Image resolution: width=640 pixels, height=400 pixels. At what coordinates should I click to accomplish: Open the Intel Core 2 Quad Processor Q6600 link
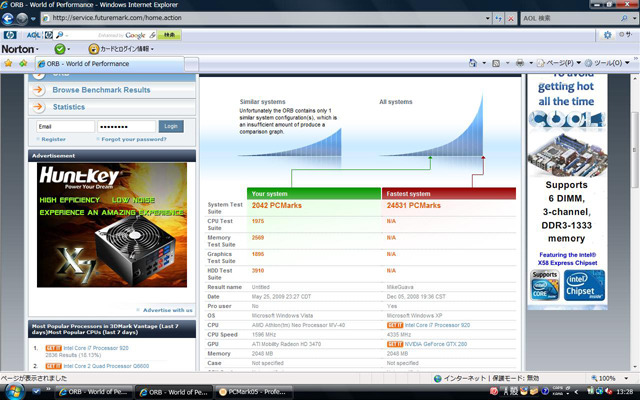(x=106, y=366)
